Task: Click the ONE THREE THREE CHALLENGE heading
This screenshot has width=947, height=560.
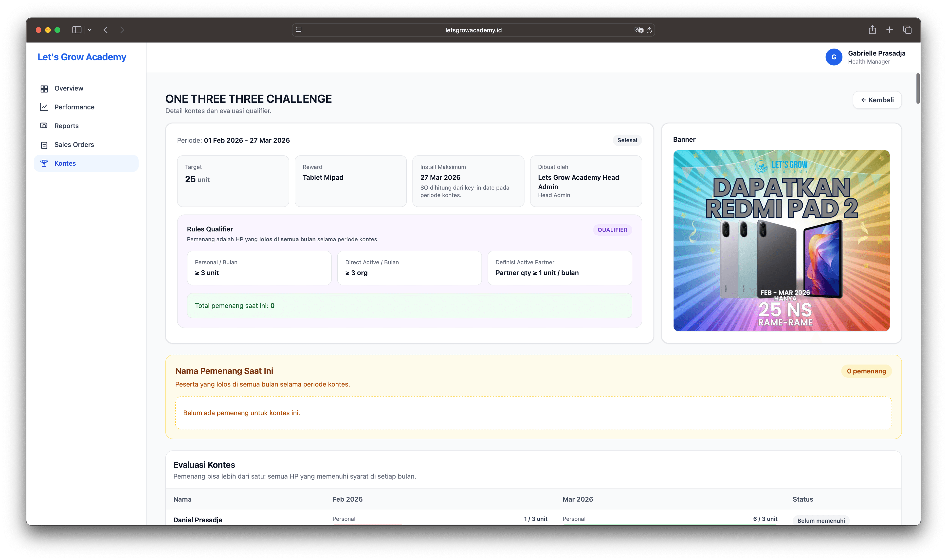Action: tap(248, 99)
